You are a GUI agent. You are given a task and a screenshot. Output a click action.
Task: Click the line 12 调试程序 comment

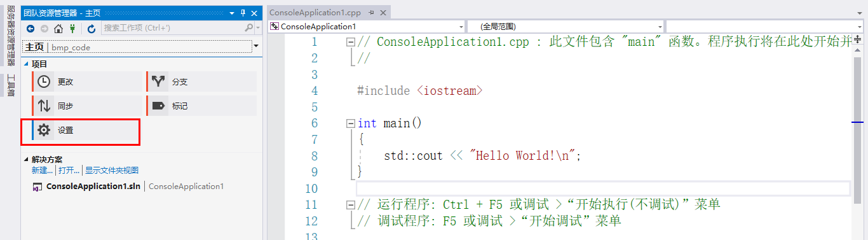click(x=489, y=221)
